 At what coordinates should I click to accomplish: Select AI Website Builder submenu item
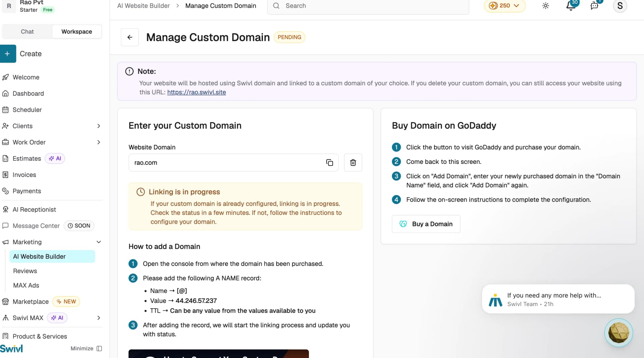[52, 257]
